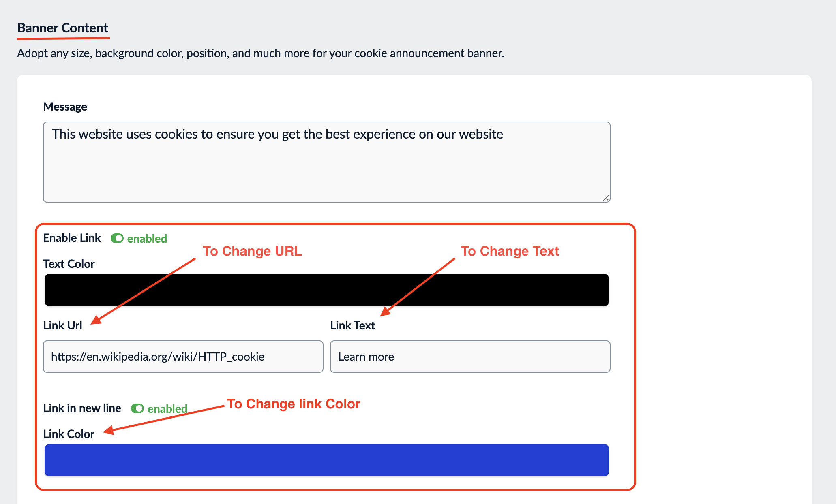
Task: Toggle the Enable Link switch
Action: (117, 238)
